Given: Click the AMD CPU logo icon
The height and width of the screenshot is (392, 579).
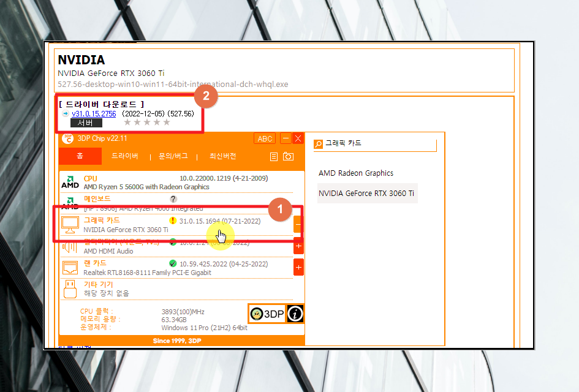Looking at the screenshot, I should tap(70, 183).
